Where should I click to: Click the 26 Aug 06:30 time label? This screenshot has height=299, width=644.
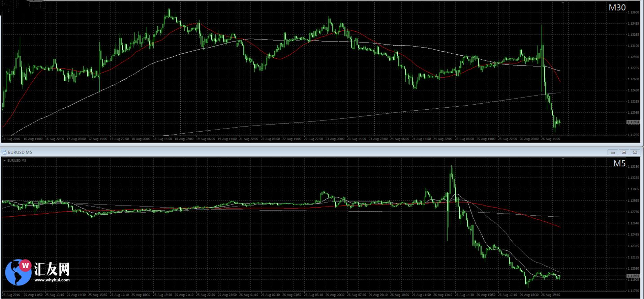(335, 295)
